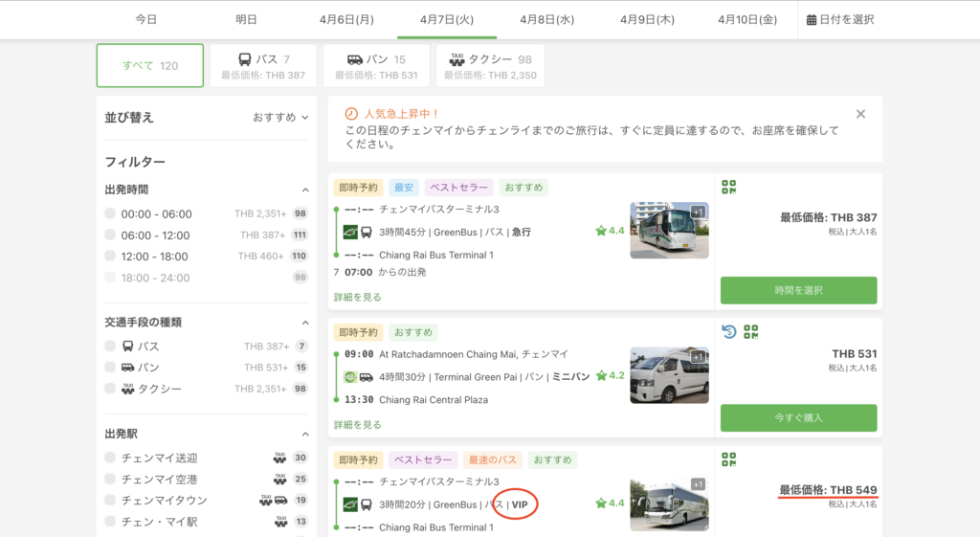This screenshot has width=980, height=537.
Task: Click the 4.4 star rating on the VIP bus
Action: (x=610, y=503)
